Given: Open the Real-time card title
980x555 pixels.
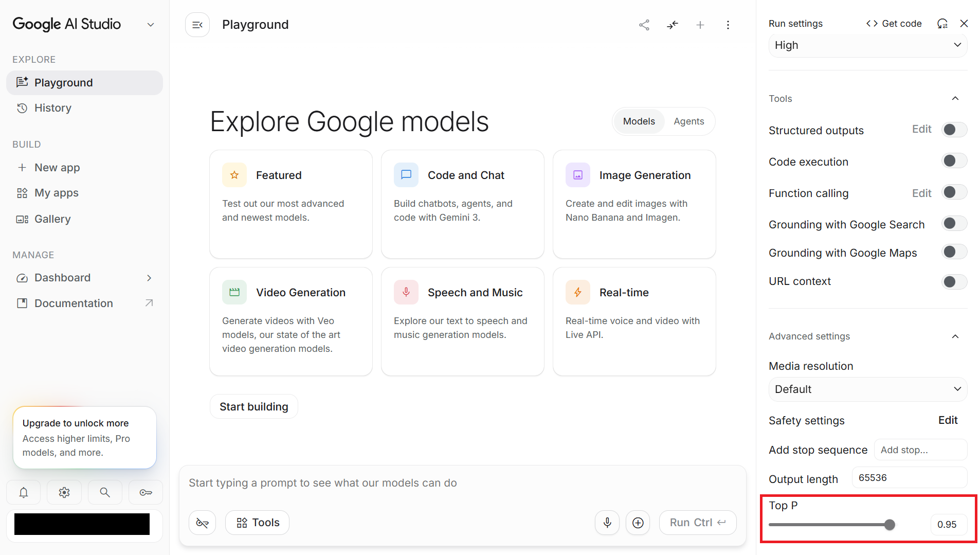Looking at the screenshot, I should point(624,293).
